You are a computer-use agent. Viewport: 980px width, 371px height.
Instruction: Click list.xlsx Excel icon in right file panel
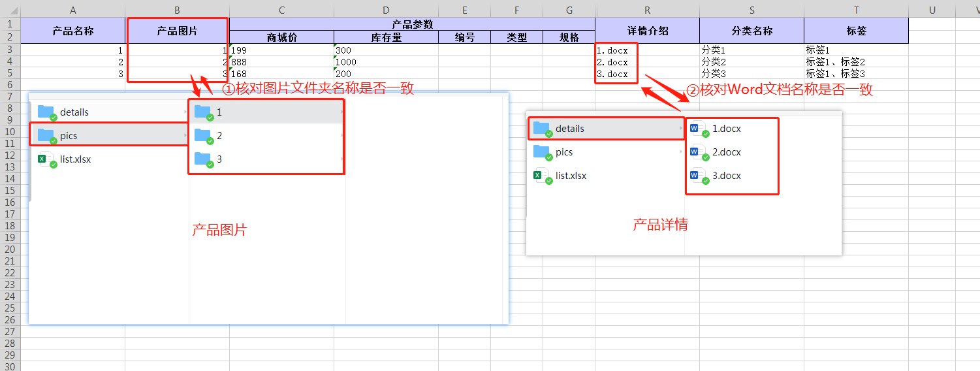542,175
